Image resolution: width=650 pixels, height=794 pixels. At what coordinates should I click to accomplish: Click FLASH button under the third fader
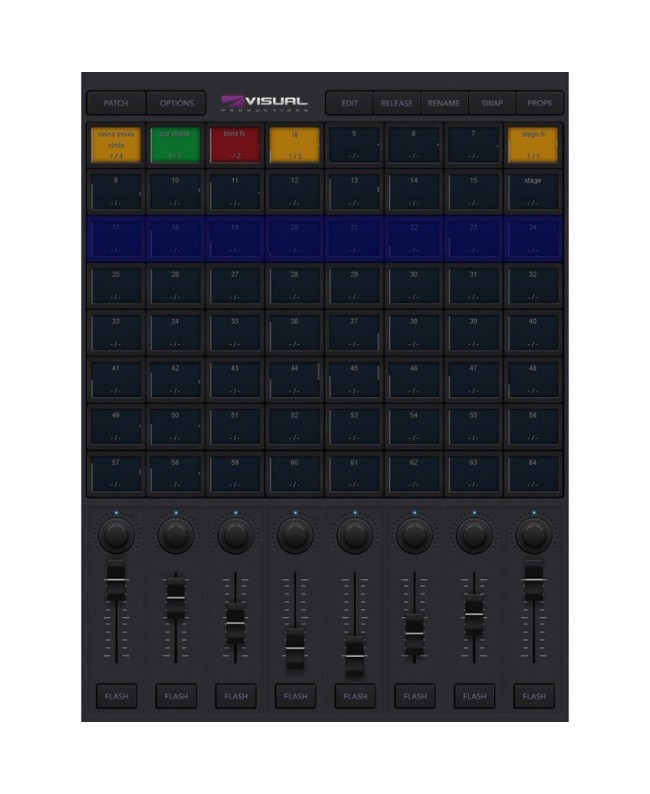[x=236, y=696]
